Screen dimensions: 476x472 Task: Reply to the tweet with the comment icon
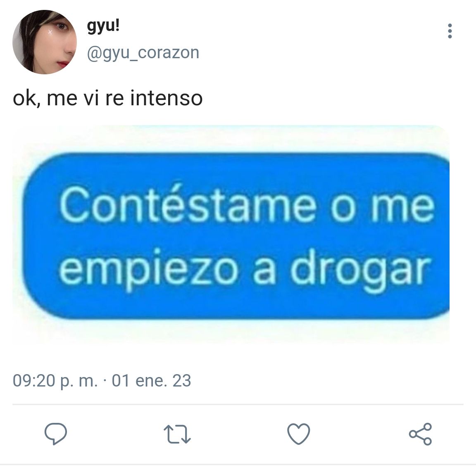[56, 434]
